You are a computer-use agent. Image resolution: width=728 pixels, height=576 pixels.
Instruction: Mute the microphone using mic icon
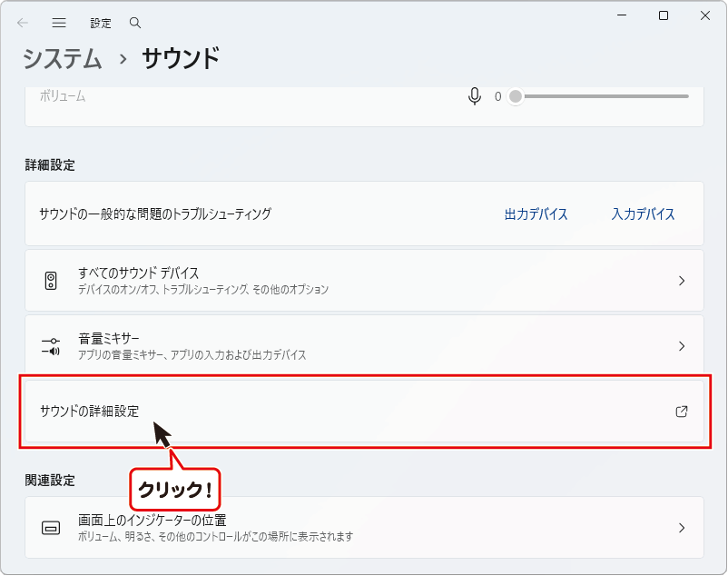click(474, 96)
